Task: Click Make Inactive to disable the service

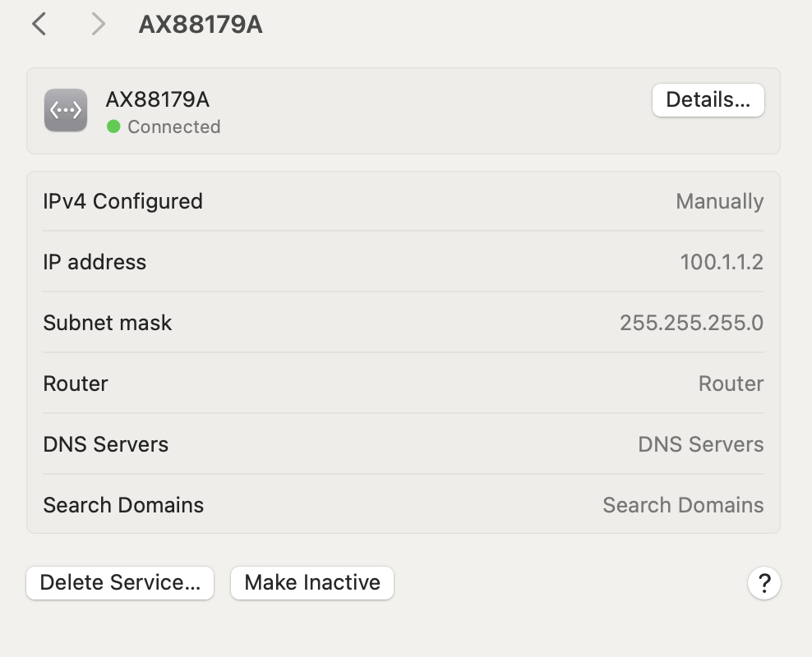Action: click(312, 583)
